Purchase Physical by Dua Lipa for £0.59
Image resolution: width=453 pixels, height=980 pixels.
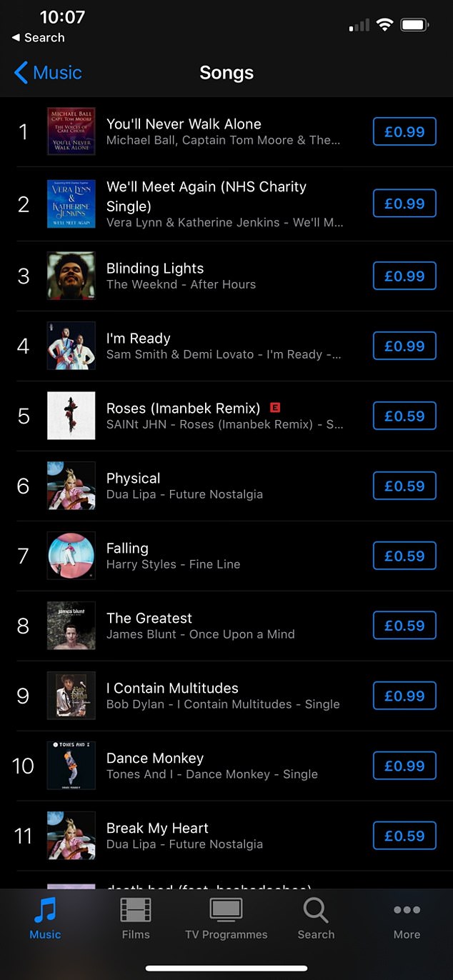click(404, 486)
